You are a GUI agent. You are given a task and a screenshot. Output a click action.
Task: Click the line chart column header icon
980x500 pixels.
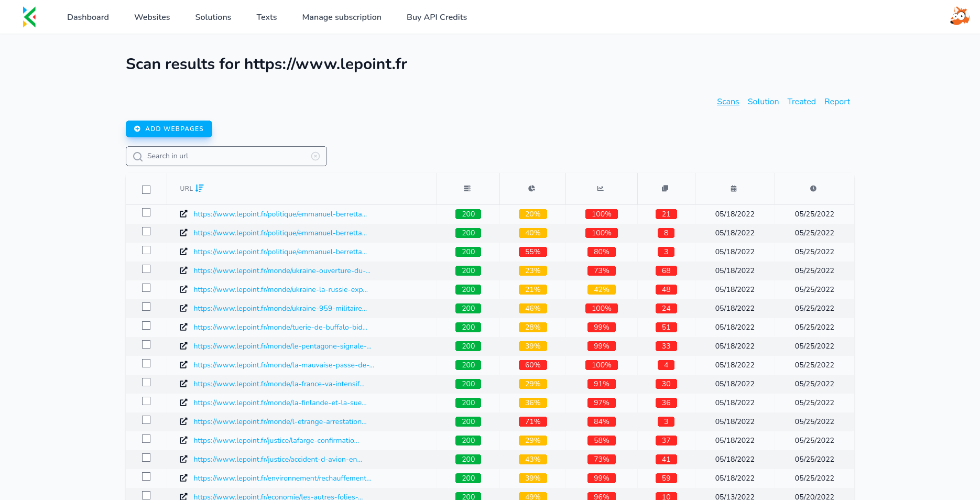[x=601, y=188]
